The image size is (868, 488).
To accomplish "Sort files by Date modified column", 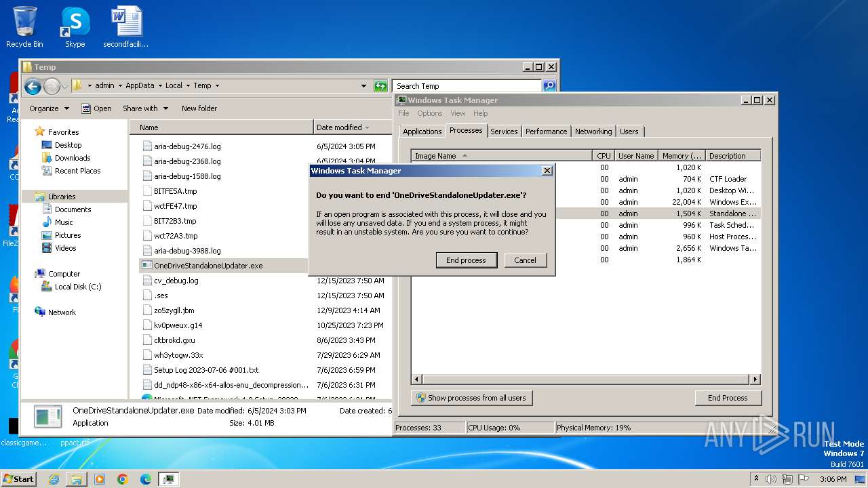I will [x=353, y=127].
